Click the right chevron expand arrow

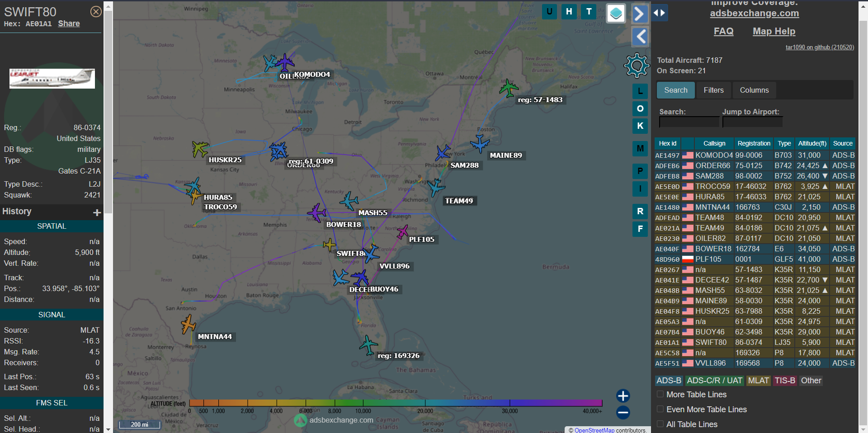coord(640,14)
